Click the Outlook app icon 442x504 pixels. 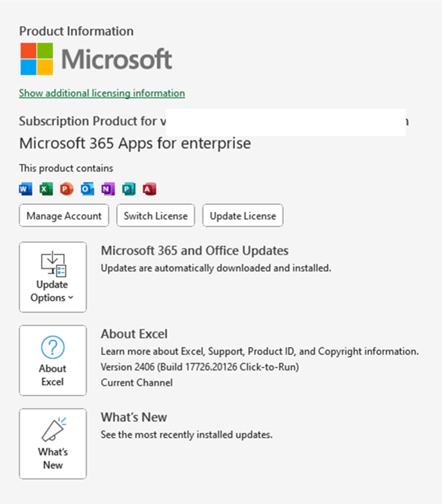[88, 189]
